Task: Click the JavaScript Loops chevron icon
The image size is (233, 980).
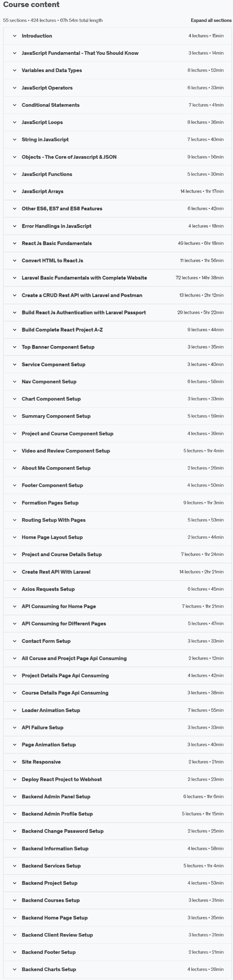Action: (14, 122)
